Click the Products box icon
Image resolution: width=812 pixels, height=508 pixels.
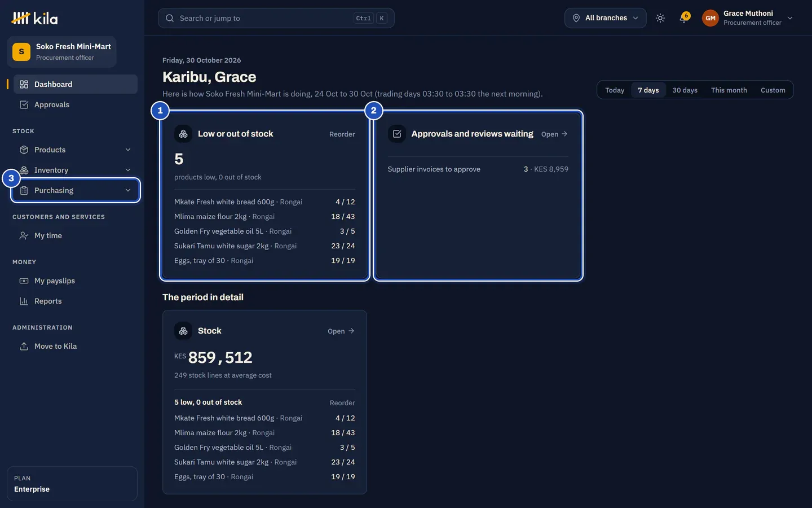[24, 150]
